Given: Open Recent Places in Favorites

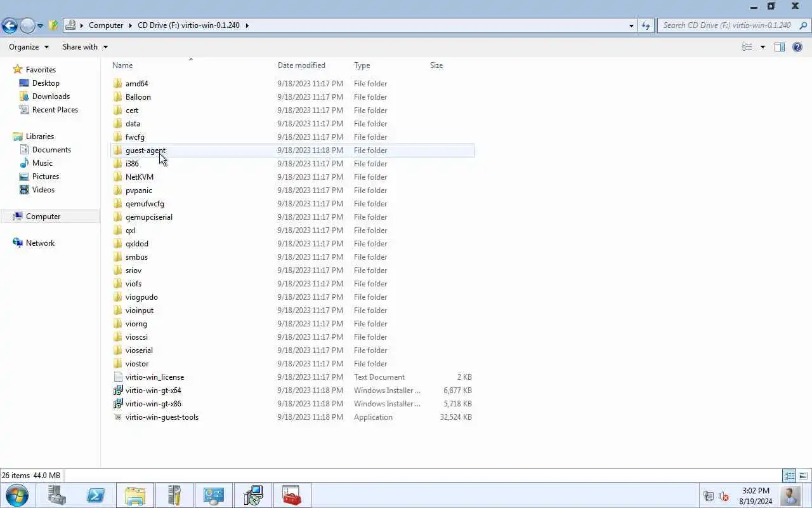Looking at the screenshot, I should click(55, 110).
